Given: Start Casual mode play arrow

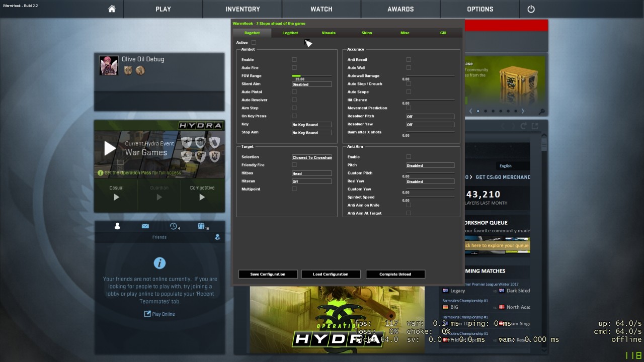Looking at the screenshot, I should [116, 197].
